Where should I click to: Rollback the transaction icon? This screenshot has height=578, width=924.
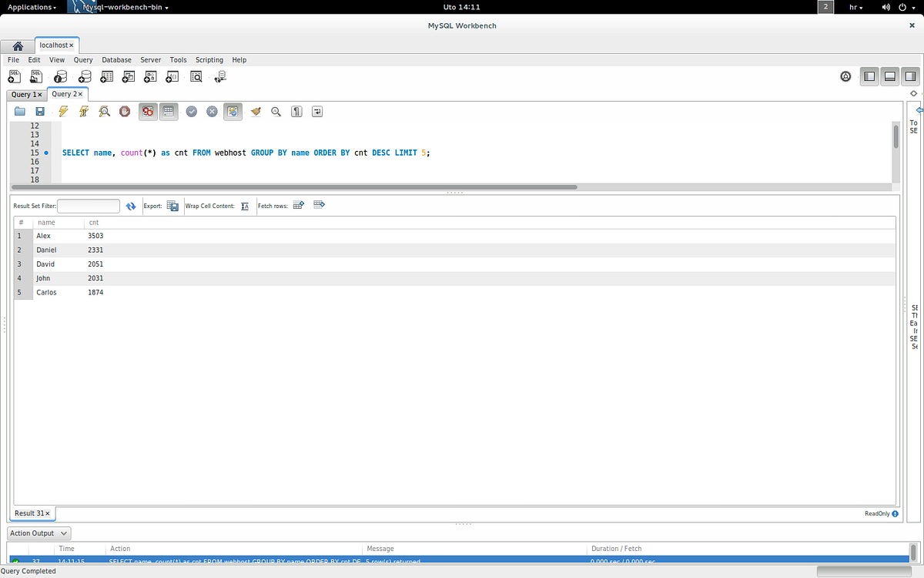[x=213, y=112]
